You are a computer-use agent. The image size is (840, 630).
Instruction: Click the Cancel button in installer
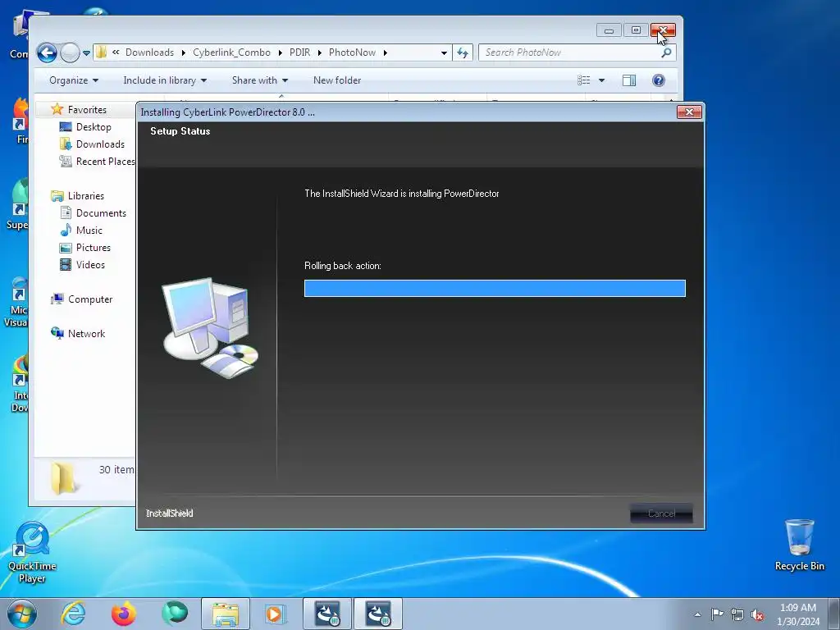(x=662, y=514)
